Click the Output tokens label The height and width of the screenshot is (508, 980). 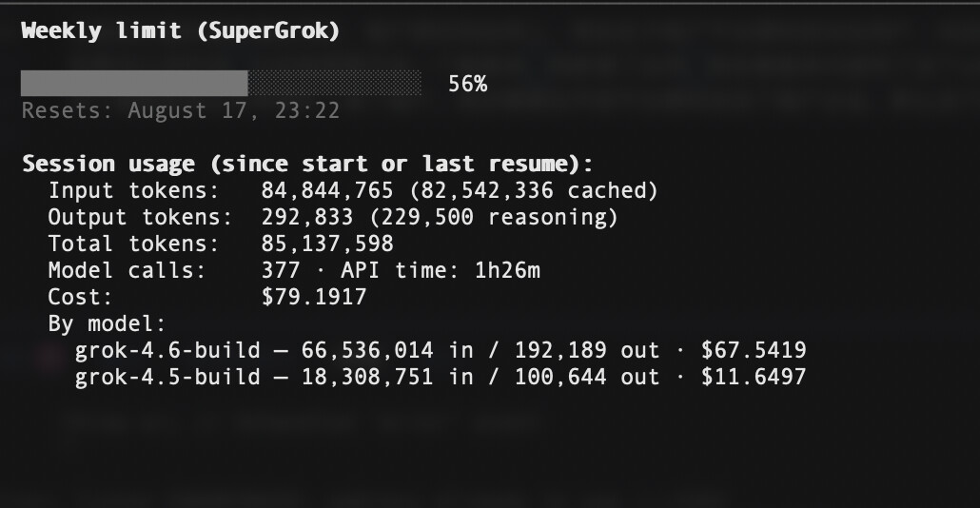point(141,218)
